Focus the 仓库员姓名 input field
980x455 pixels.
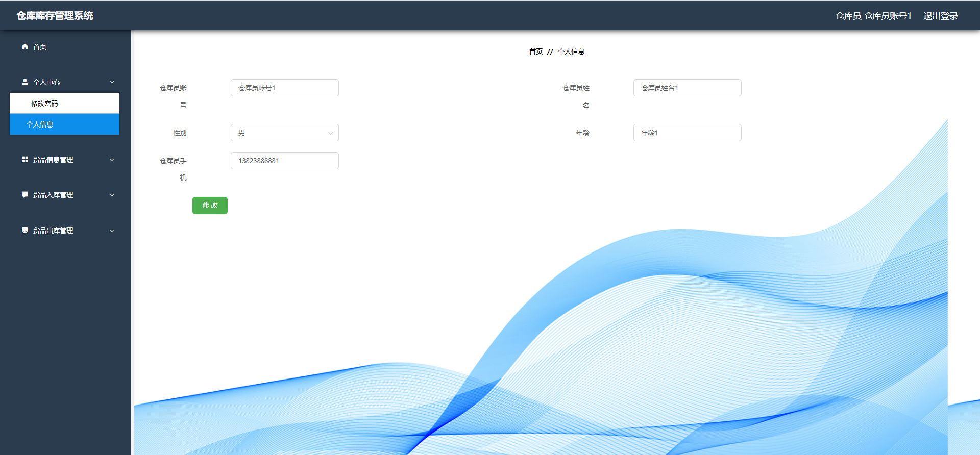click(688, 88)
